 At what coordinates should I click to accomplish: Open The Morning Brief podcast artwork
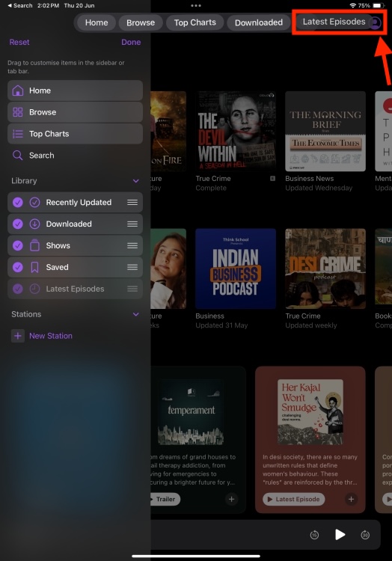325,132
